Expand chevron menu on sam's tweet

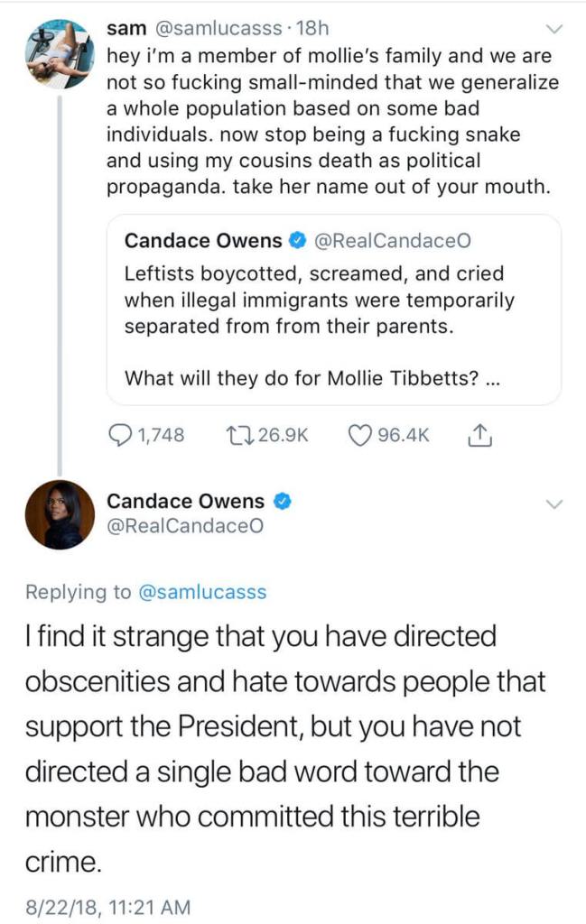[x=554, y=30]
